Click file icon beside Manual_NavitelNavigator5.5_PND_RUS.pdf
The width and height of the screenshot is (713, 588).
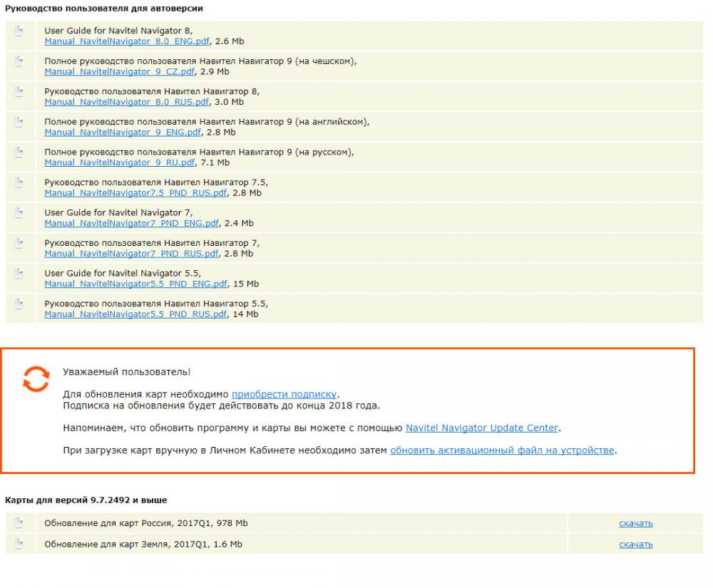click(x=19, y=304)
